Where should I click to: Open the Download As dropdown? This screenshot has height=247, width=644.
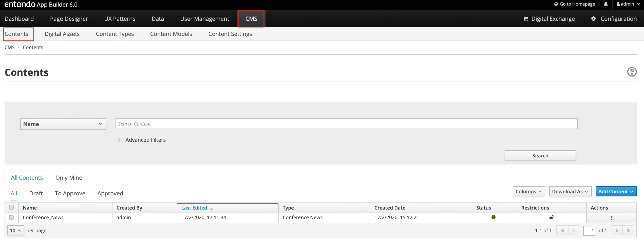click(x=570, y=192)
